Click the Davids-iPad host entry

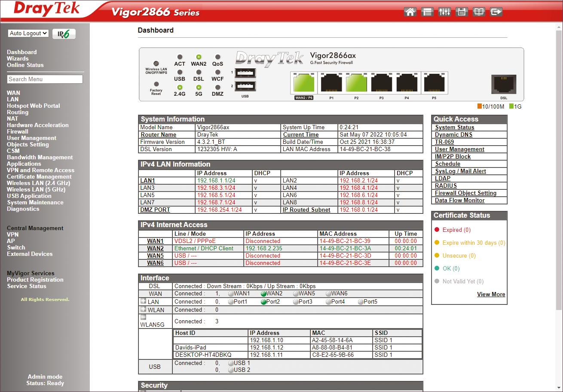(190, 347)
